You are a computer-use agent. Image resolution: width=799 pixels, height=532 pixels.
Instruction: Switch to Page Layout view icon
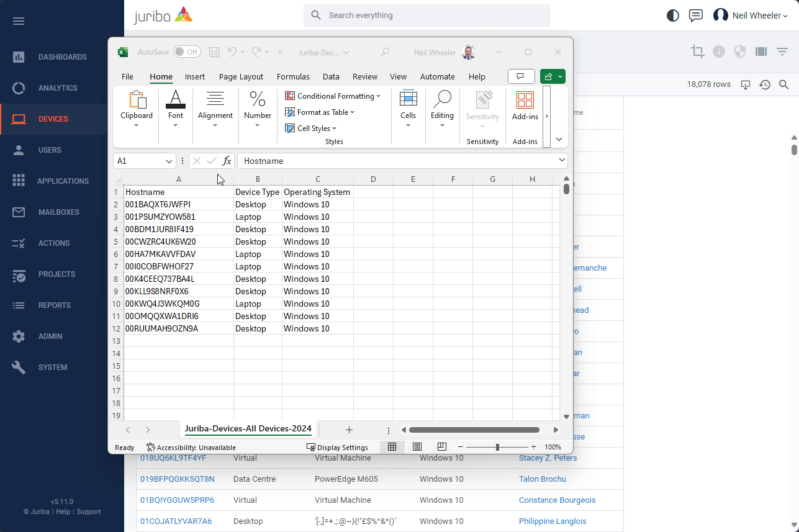point(417,447)
